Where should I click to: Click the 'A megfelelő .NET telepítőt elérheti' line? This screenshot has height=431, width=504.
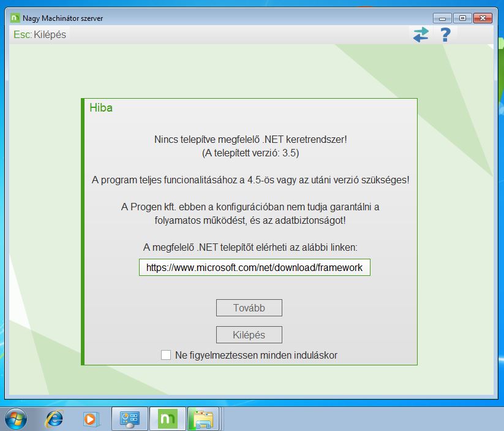pyautogui.click(x=250, y=247)
